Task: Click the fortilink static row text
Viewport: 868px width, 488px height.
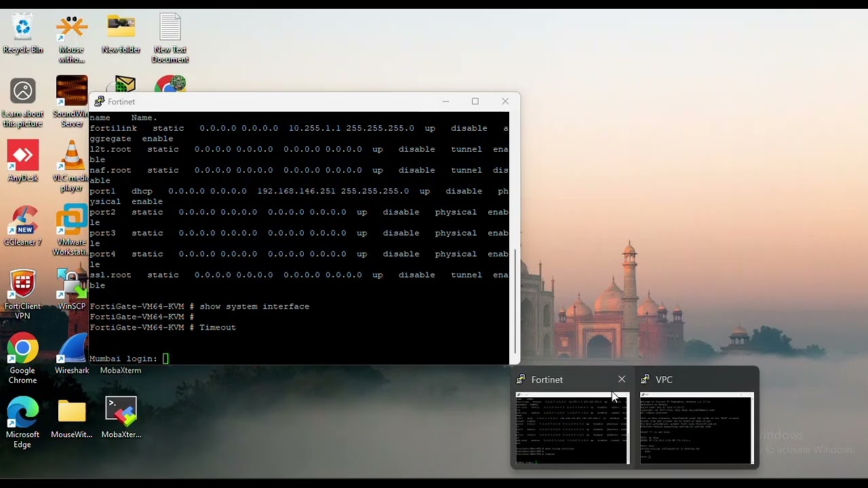Action: tap(299, 133)
